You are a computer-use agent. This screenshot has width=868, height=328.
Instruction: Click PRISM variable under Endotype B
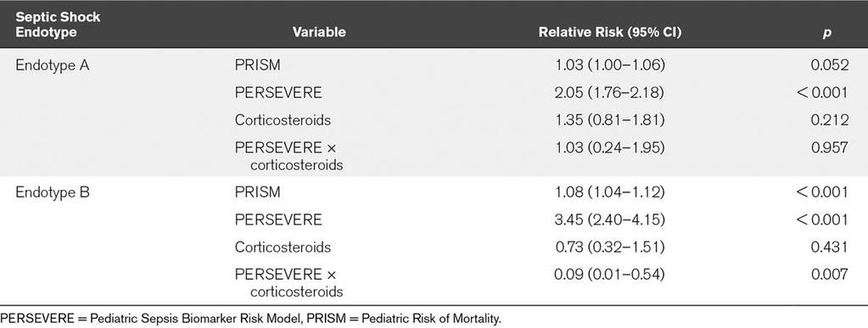(257, 192)
